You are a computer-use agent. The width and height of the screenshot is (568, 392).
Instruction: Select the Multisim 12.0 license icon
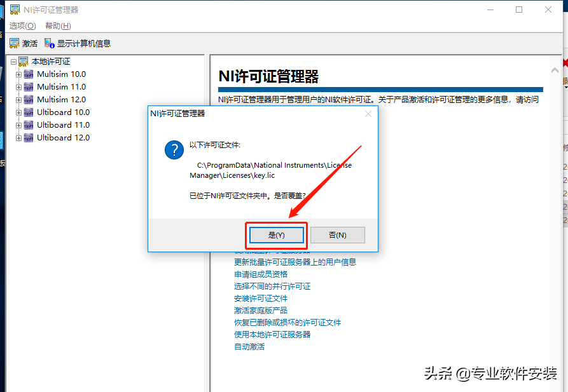(29, 99)
